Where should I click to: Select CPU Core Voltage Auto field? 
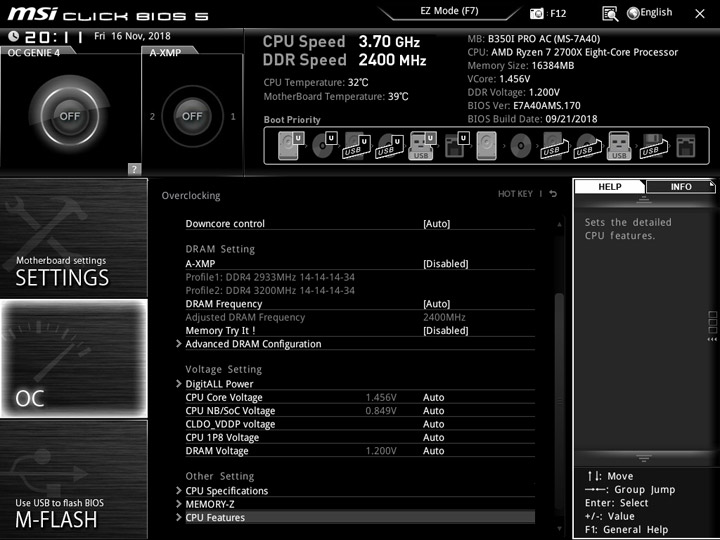(x=433, y=397)
